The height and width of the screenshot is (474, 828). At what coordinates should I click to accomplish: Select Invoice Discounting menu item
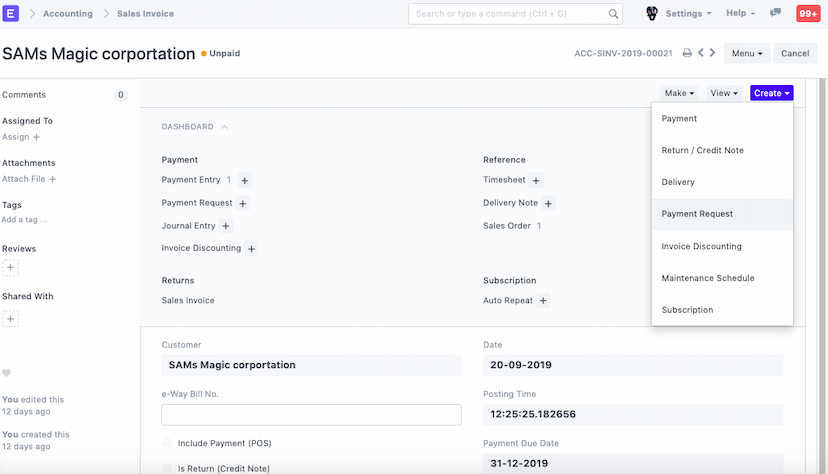pyautogui.click(x=722, y=247)
